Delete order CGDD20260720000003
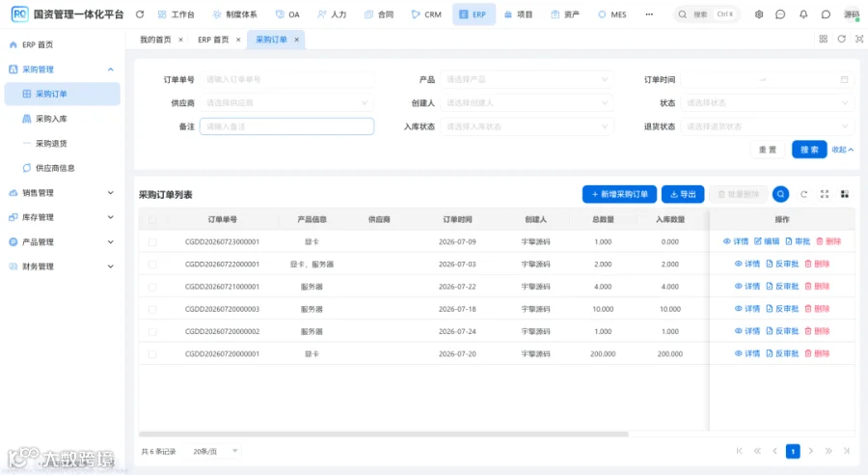Image resolution: width=868 pixels, height=475 pixels. (x=817, y=309)
